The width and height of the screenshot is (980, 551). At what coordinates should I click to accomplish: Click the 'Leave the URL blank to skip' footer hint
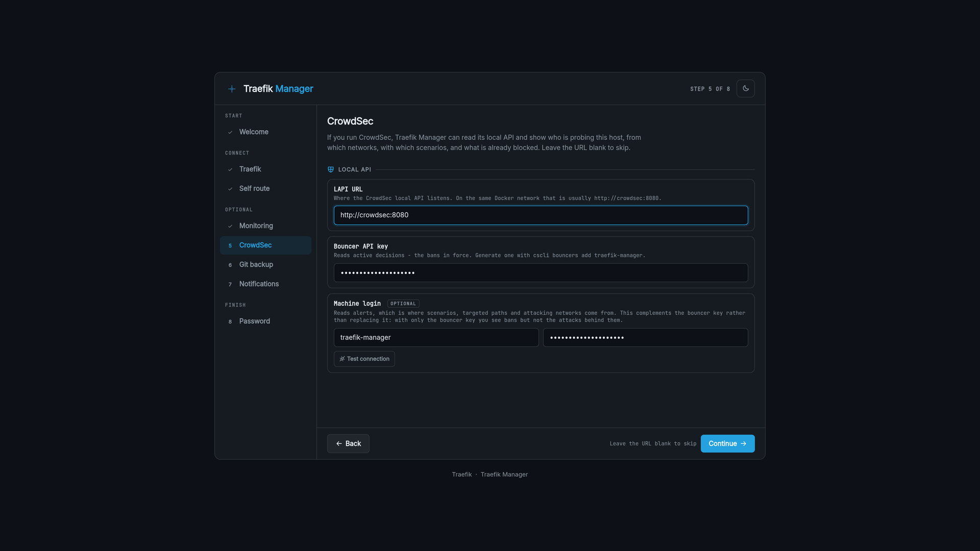click(x=653, y=444)
